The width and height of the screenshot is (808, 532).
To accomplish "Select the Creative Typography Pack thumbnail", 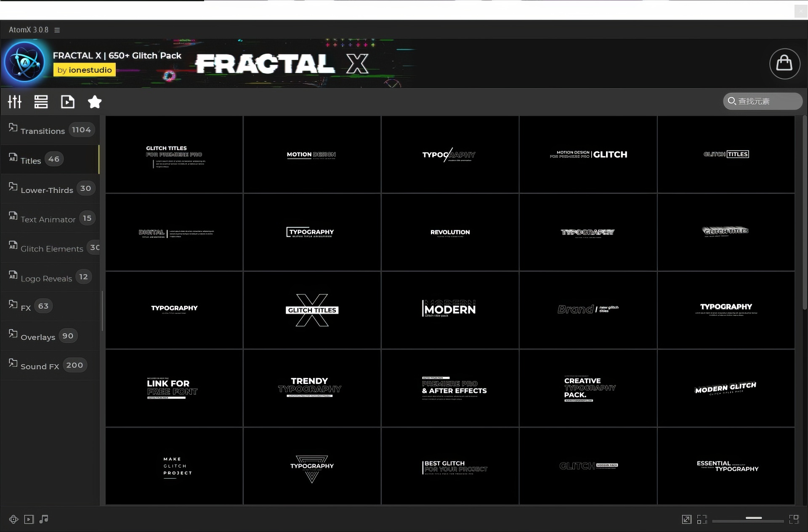I will pos(588,388).
